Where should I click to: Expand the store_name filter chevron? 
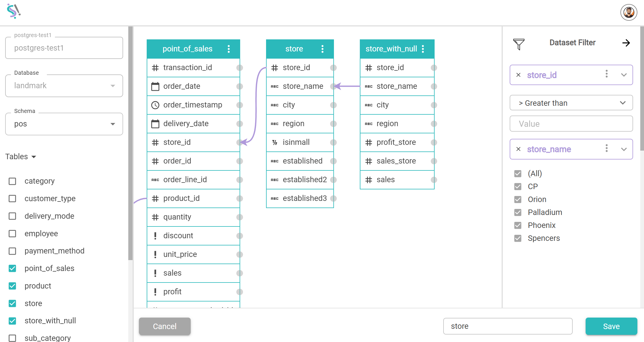pos(624,149)
